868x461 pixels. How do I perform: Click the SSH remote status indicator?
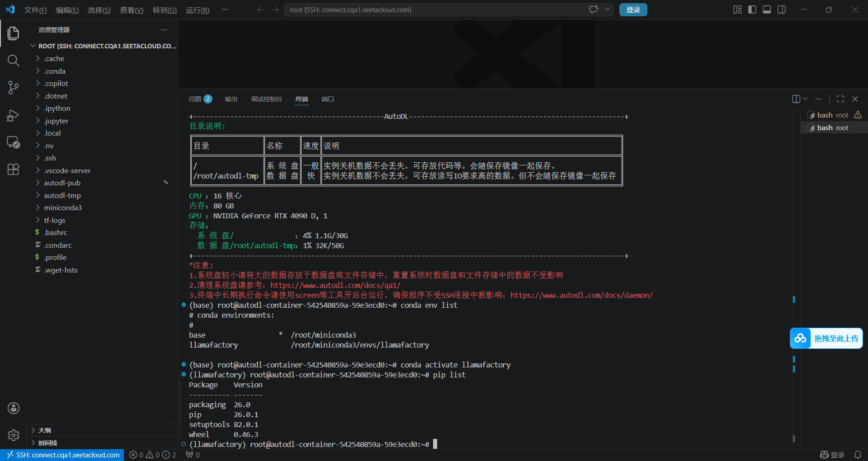coord(62,455)
